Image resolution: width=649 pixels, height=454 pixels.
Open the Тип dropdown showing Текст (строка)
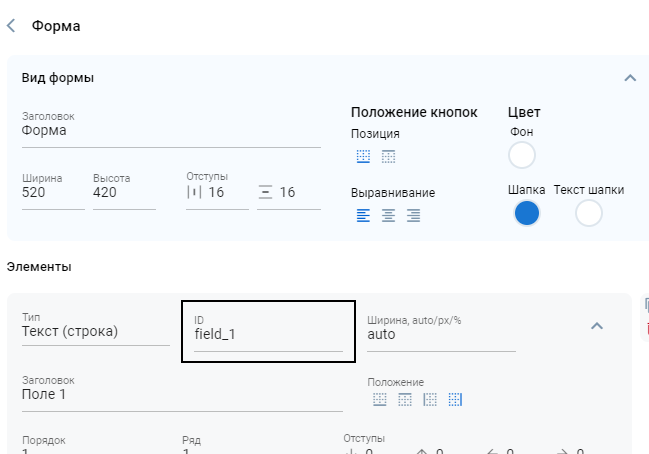coord(95,333)
